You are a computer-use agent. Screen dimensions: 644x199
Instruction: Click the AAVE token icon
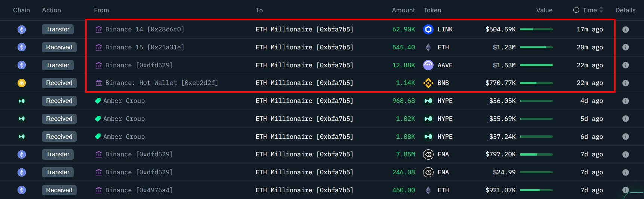point(428,65)
